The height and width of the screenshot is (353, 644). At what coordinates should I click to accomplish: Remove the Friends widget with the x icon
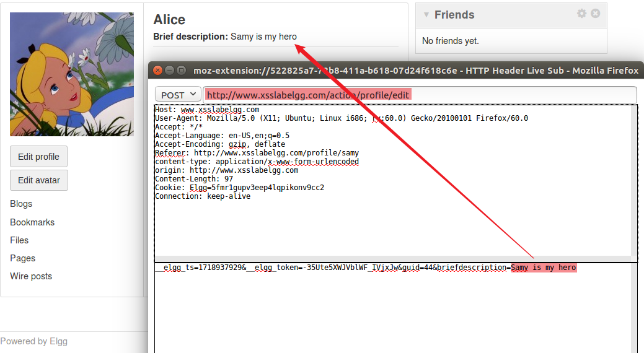595,14
